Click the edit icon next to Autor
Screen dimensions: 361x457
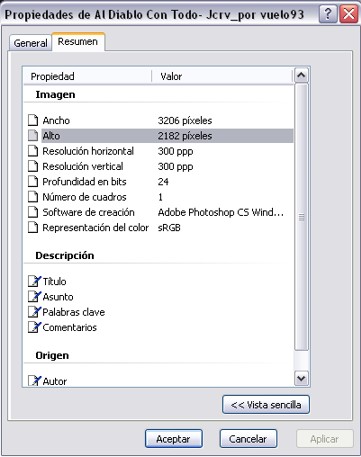point(34,381)
